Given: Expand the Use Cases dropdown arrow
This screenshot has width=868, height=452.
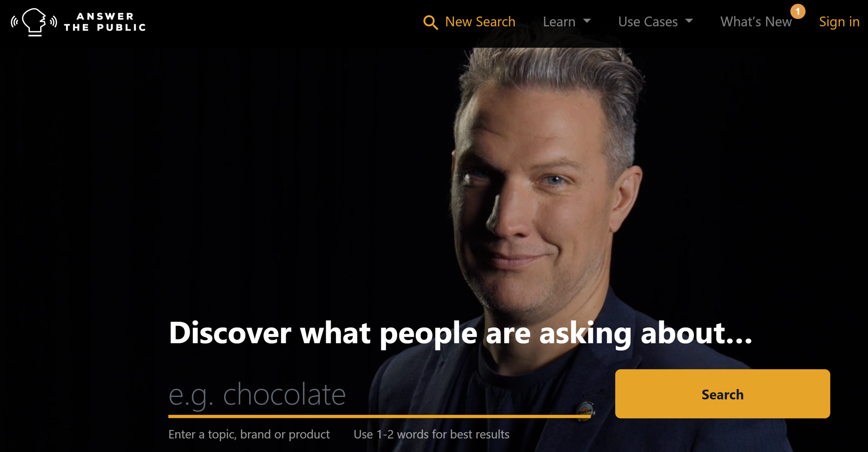Looking at the screenshot, I should [689, 21].
